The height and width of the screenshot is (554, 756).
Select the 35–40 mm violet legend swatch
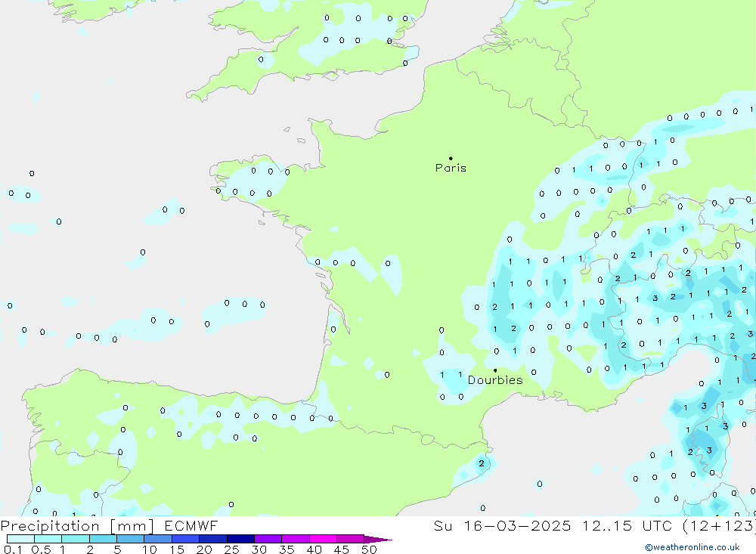tap(296, 539)
